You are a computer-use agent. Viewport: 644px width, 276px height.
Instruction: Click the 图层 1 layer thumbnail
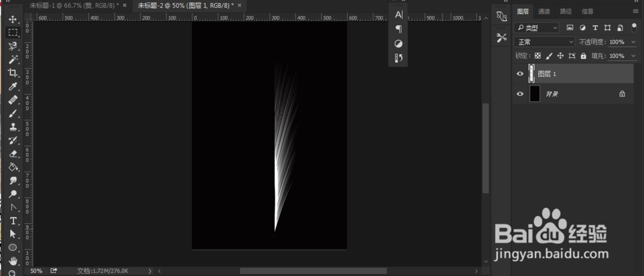pos(533,74)
